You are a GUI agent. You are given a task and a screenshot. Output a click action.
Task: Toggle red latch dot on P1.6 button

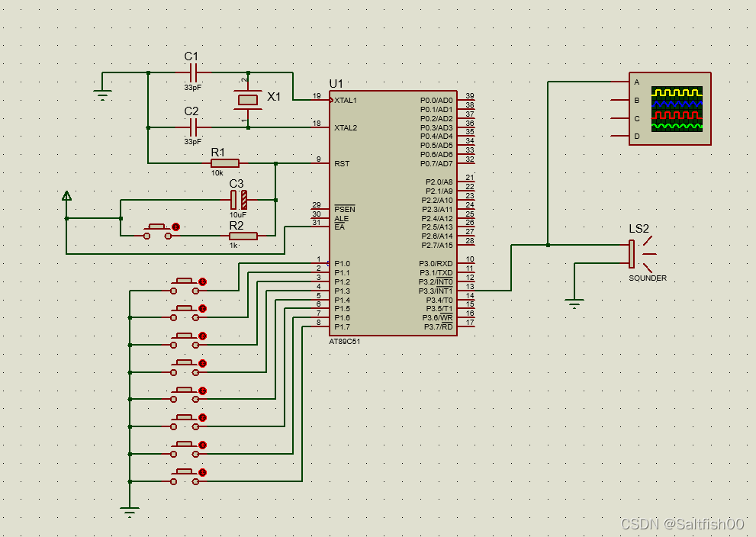tap(203, 445)
